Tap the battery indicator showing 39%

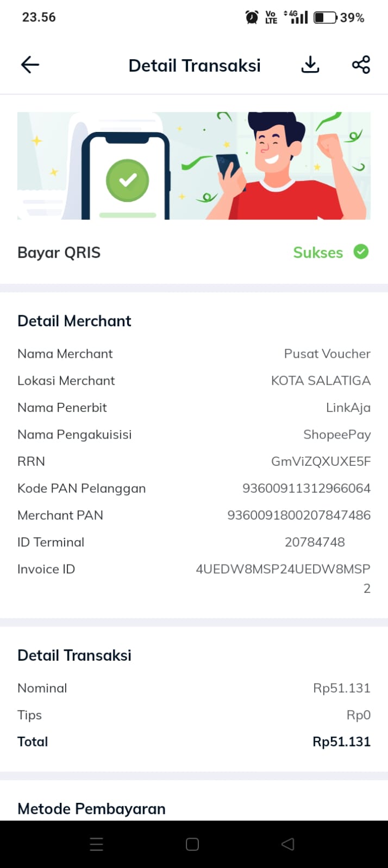pos(339,17)
